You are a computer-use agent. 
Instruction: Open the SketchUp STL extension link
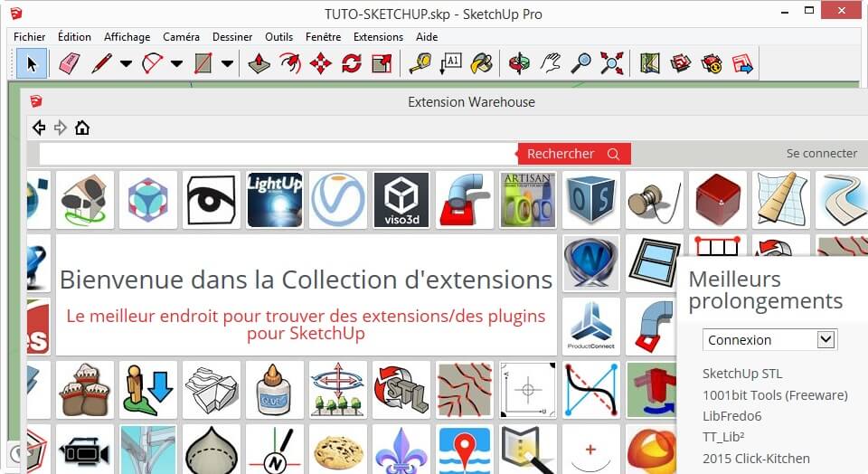(x=742, y=374)
